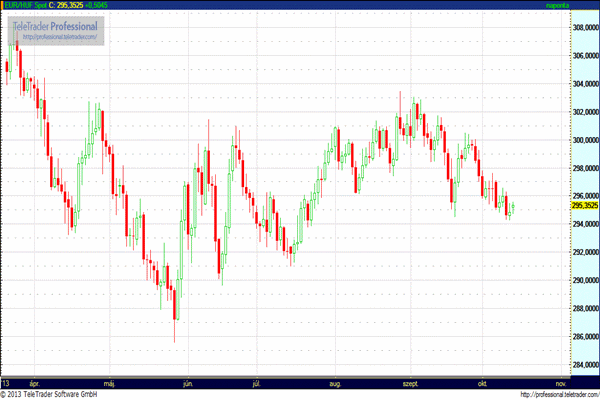Click the TeleTrader Professional logo
Viewport: 600px width, 400px height.
pos(56,24)
